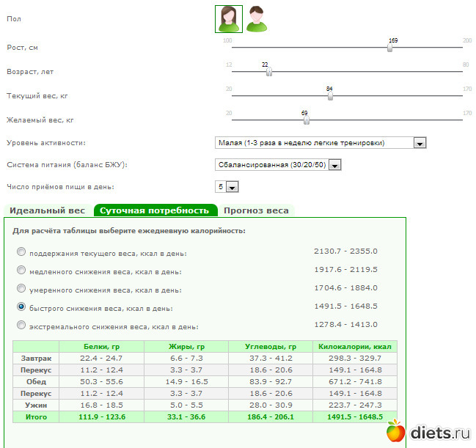Select extreme weight loss calorie option
The image size is (476, 448).
(x=21, y=324)
